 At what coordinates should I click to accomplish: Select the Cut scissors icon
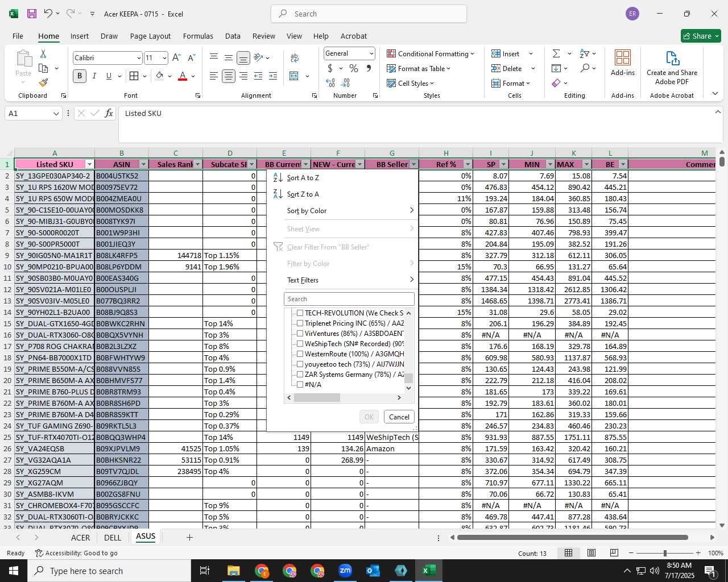43,54
